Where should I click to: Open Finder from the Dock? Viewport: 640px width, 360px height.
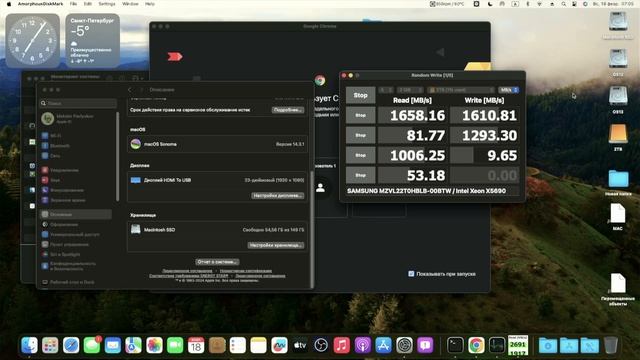click(x=29, y=345)
